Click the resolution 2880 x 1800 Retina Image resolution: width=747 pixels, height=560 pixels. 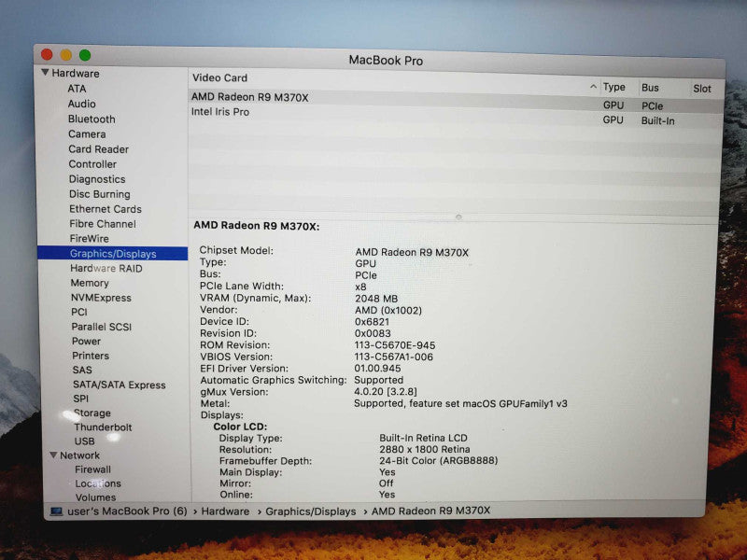(425, 449)
